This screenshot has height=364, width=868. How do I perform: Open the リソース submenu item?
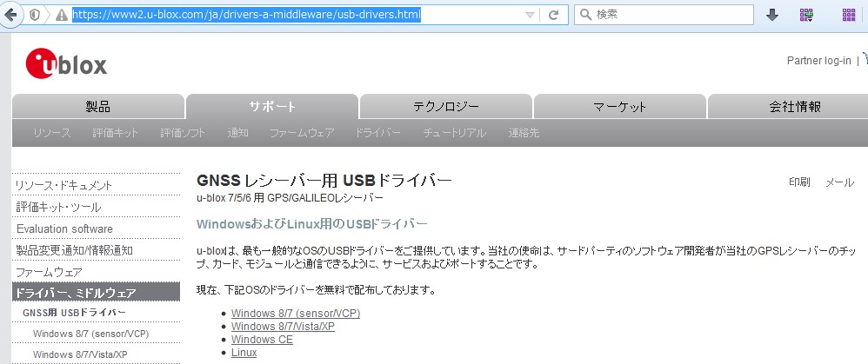coord(52,133)
